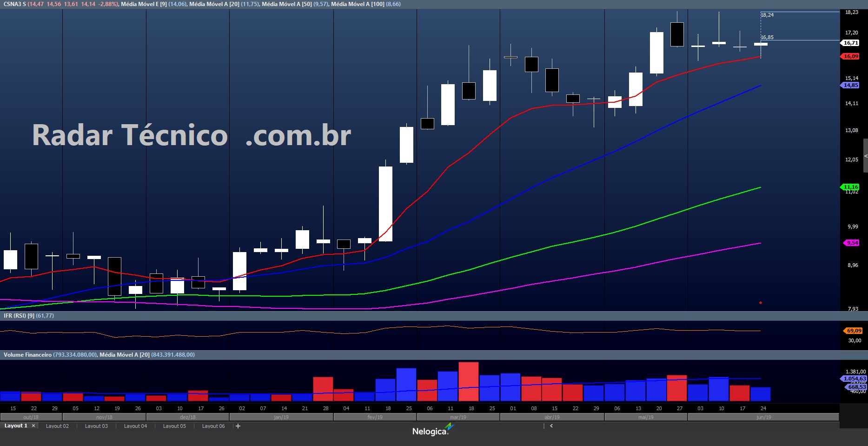Go to Layout 06 tab
Image resolution: width=868 pixels, height=446 pixels.
pyautogui.click(x=213, y=426)
